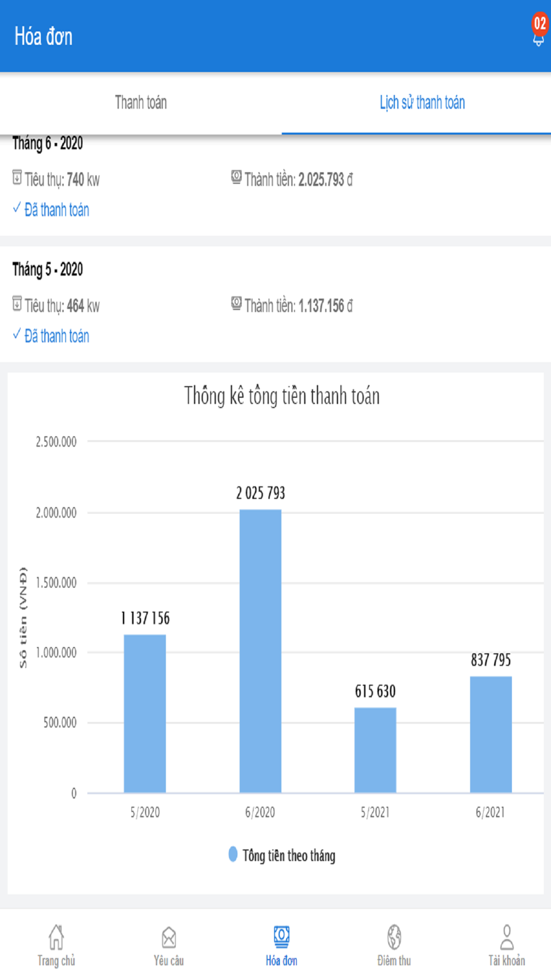Click the chart title Thống kê tổng tiền thanh toán
This screenshot has width=551, height=980.
tap(282, 396)
